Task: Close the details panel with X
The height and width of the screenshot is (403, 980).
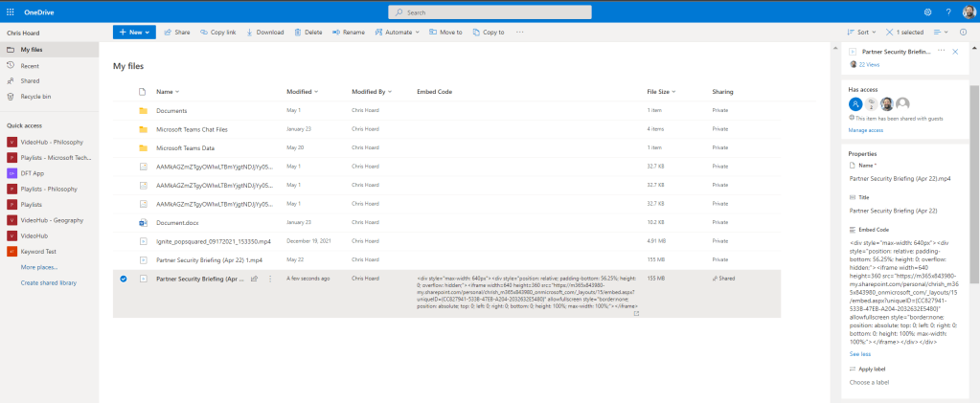Action: pyautogui.click(x=954, y=51)
